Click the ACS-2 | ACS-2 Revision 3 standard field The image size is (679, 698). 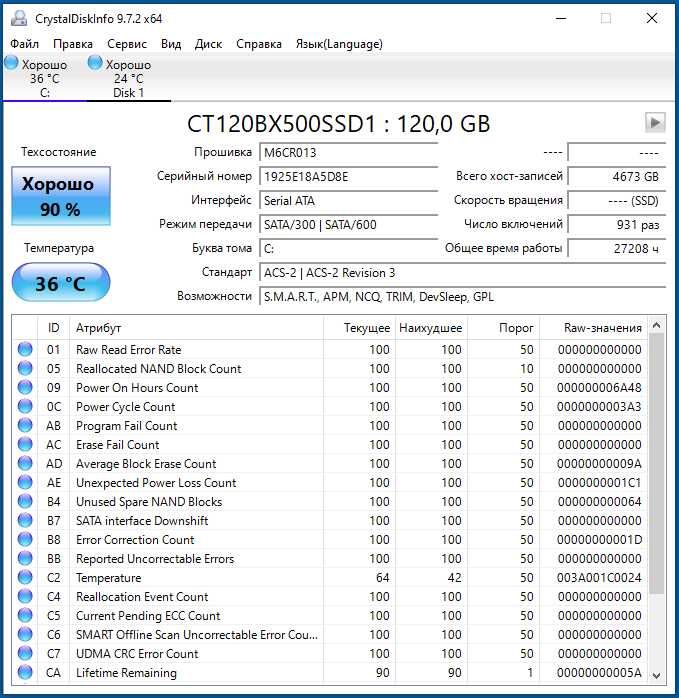(463, 273)
